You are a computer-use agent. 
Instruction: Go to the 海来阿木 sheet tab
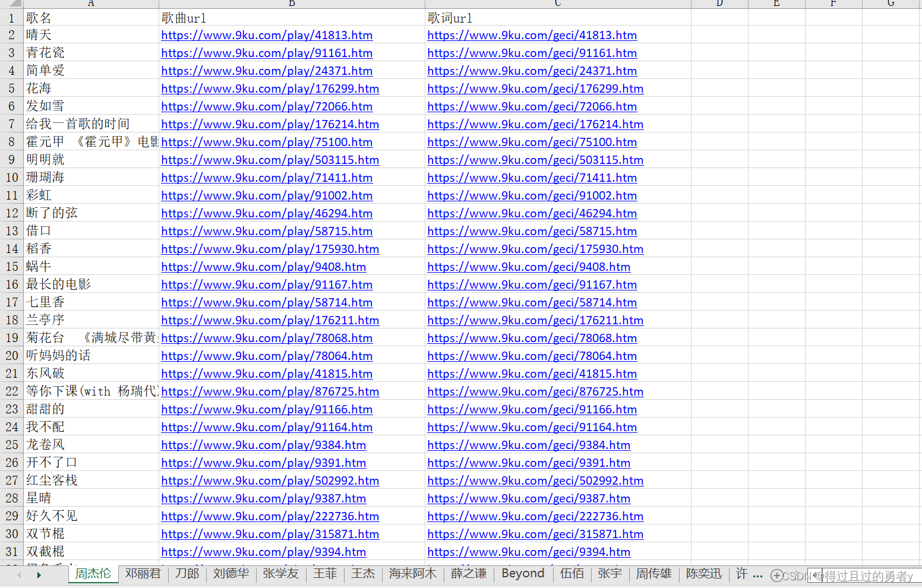[413, 574]
